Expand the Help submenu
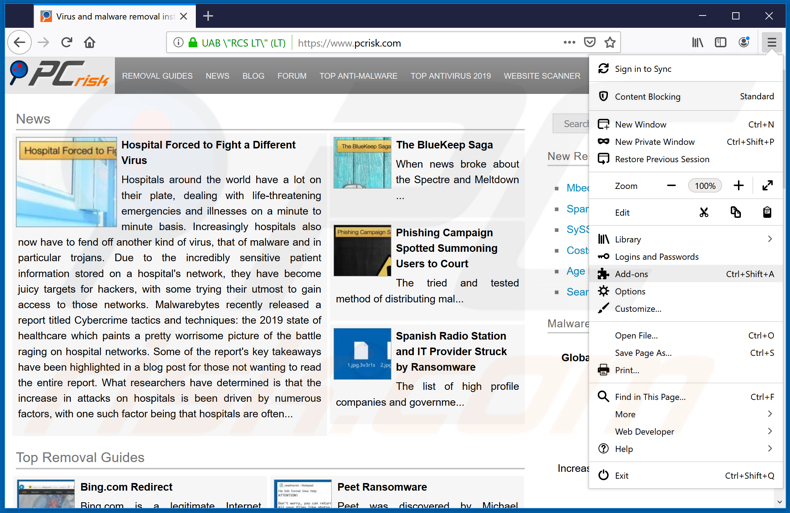This screenshot has height=513, width=790. (x=685, y=449)
